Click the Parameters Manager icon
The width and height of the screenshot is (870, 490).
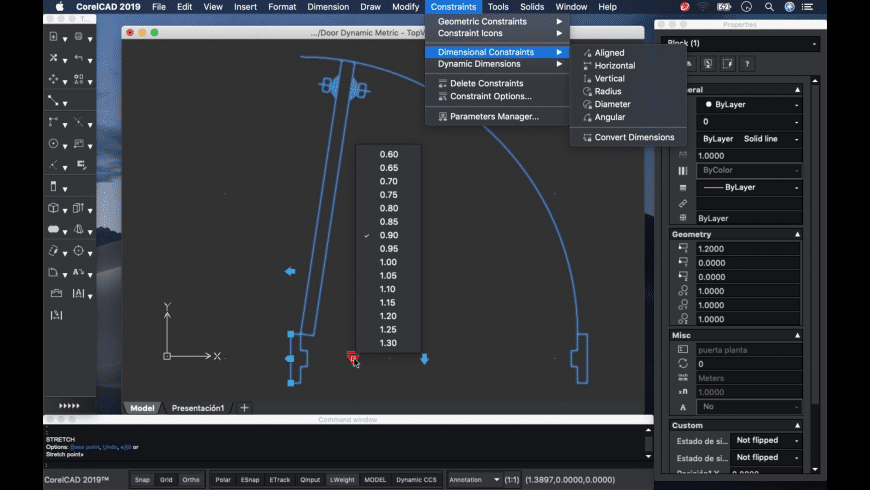[x=442, y=116]
